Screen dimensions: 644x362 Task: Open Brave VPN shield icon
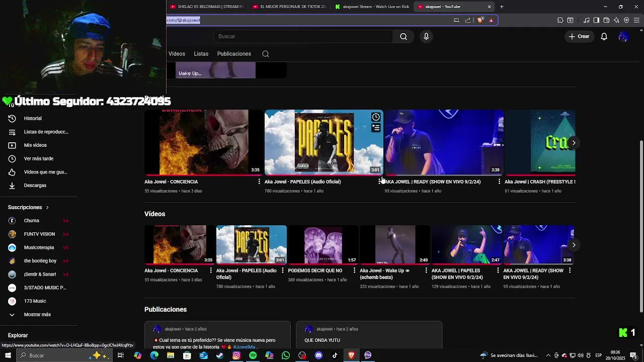626,20
